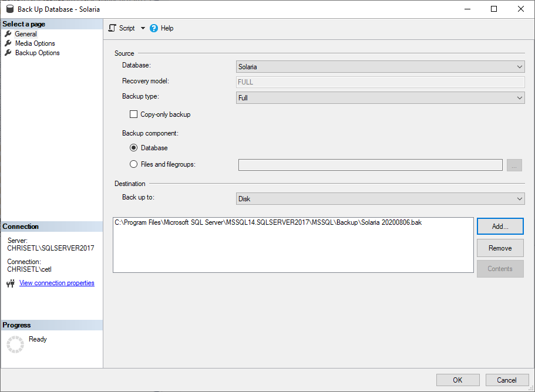Screen dimensions: 535x392
Task: Click the Cancel button
Action: 507,380
